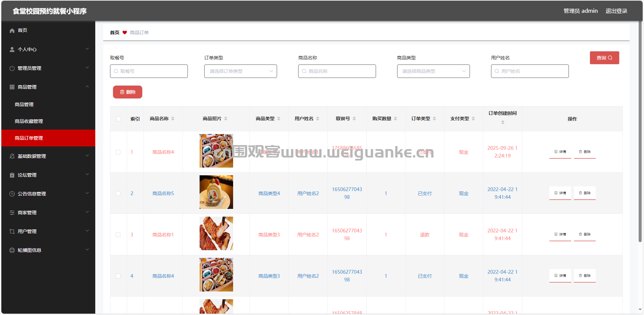Click 详情 for row 1 商品名称4

click(x=560, y=152)
